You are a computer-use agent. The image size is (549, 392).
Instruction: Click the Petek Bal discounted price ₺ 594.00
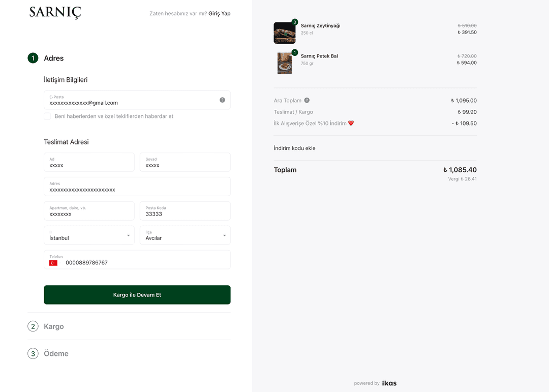(x=467, y=63)
